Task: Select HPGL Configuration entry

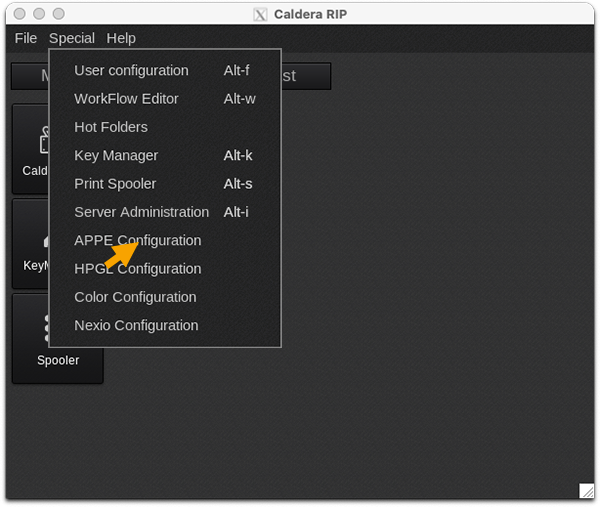Action: point(165,269)
